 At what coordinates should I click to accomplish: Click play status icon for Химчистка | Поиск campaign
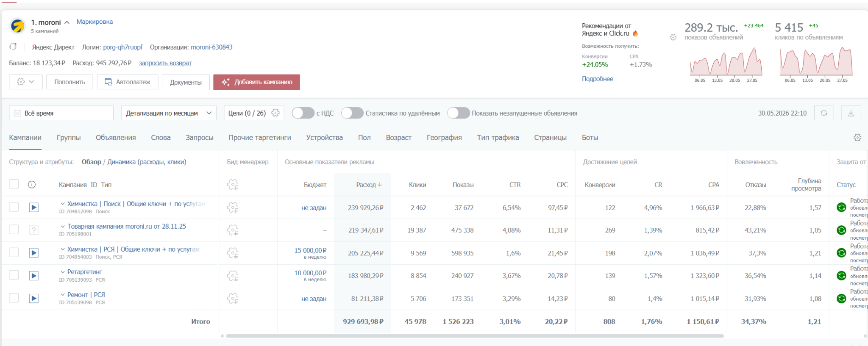click(34, 208)
